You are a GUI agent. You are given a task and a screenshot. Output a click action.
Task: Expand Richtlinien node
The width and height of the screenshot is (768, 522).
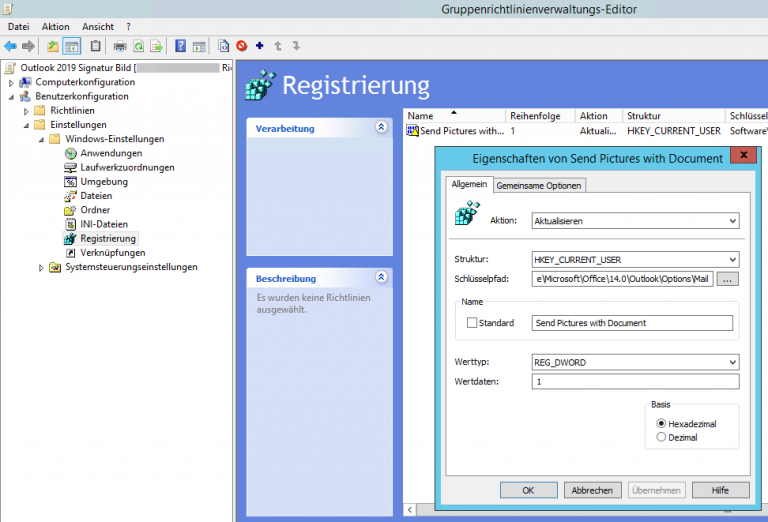26,111
